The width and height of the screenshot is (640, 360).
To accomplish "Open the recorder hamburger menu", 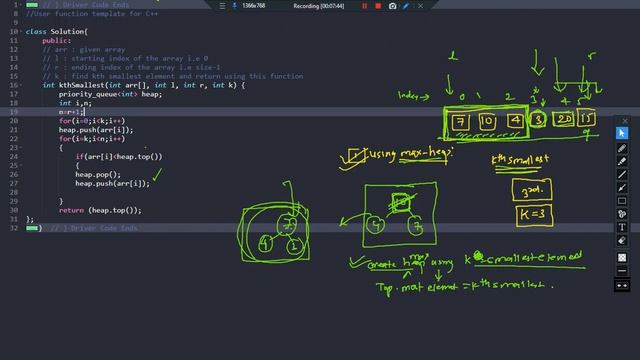I will (222, 6).
